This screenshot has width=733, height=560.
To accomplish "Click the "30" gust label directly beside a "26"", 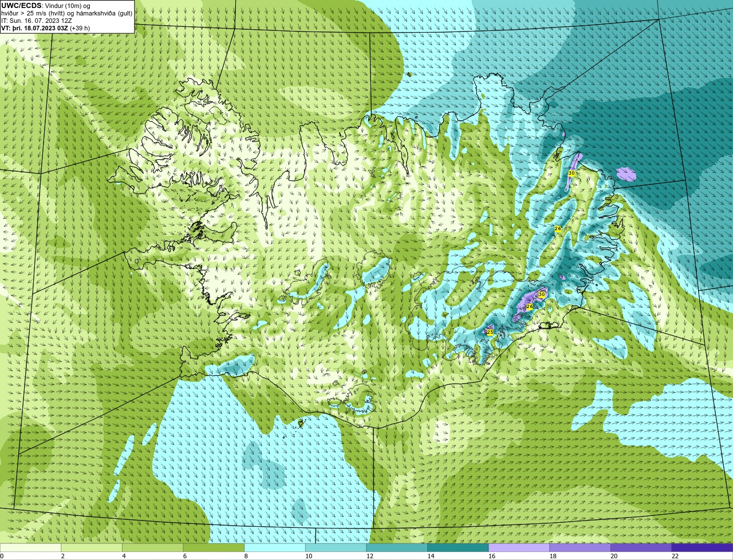I will [x=541, y=294].
